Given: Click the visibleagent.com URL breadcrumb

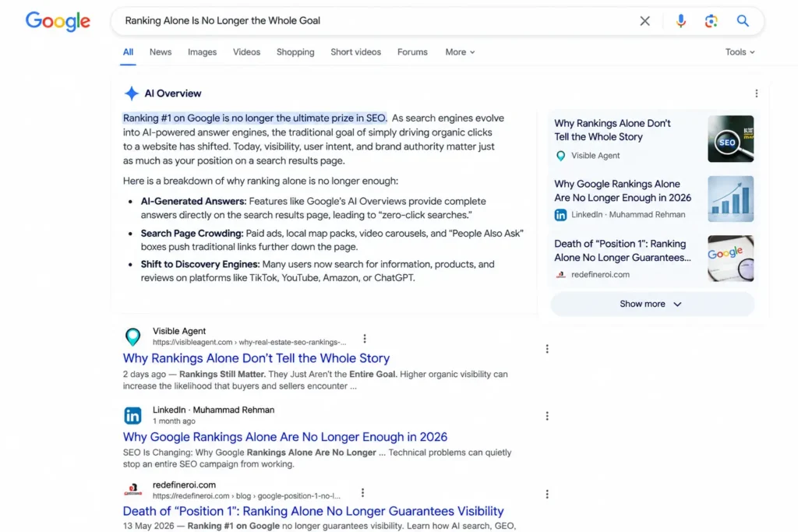Looking at the screenshot, I should [249, 342].
